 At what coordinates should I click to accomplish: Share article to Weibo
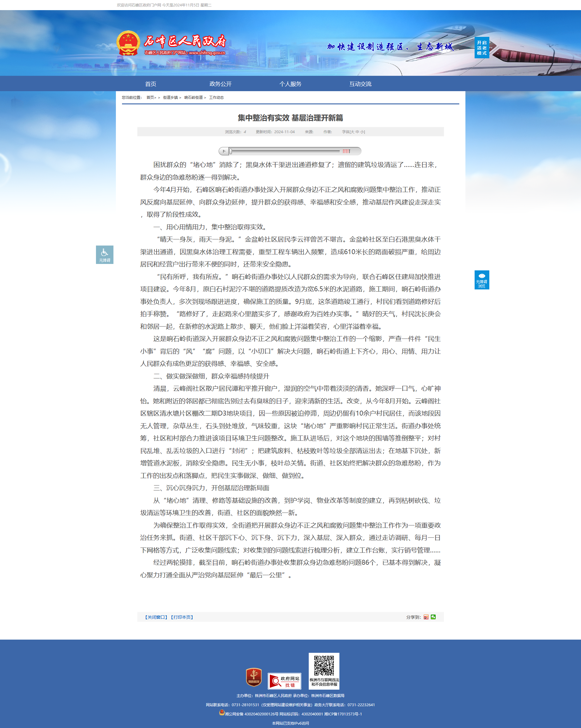pos(426,617)
